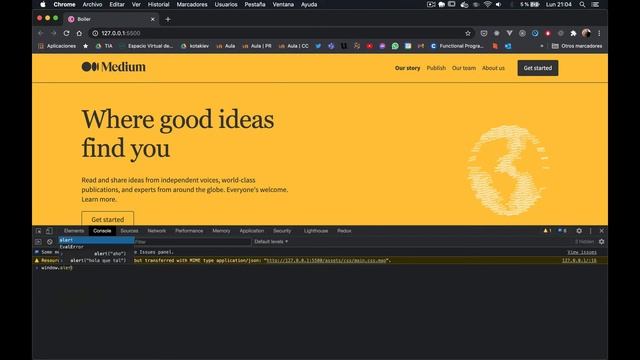Open the Twitter bookmark icon
This screenshot has width=640, height=360.
318,46
